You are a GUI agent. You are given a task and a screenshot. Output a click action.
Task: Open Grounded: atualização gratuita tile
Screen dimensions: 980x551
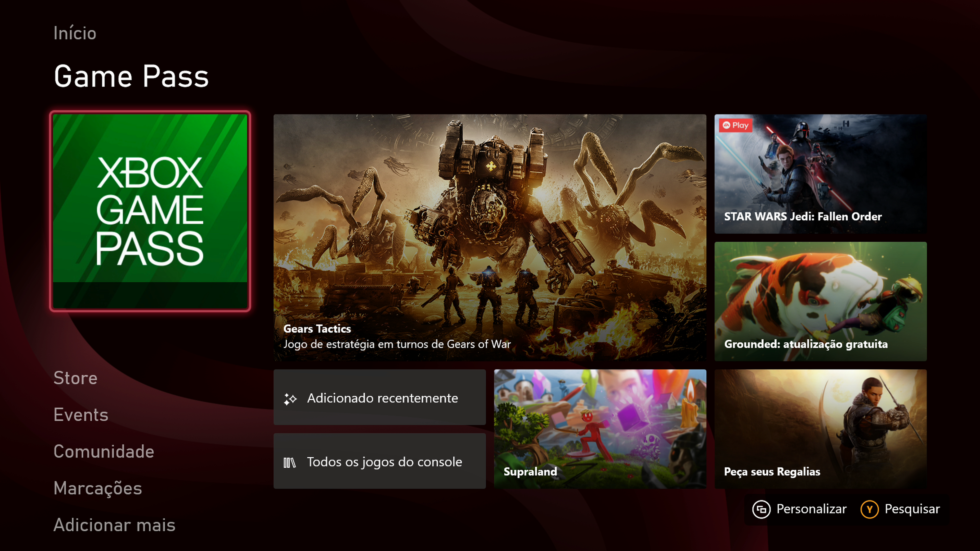point(820,301)
